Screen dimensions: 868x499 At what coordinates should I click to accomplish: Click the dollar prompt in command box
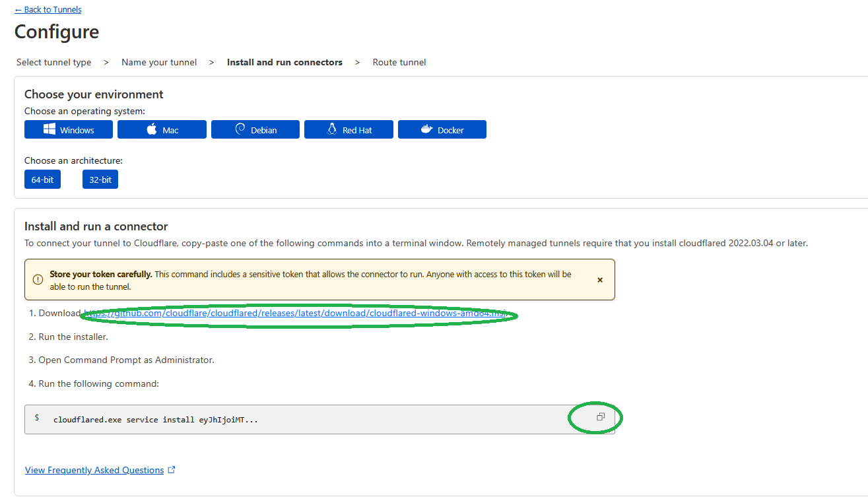[37, 418]
